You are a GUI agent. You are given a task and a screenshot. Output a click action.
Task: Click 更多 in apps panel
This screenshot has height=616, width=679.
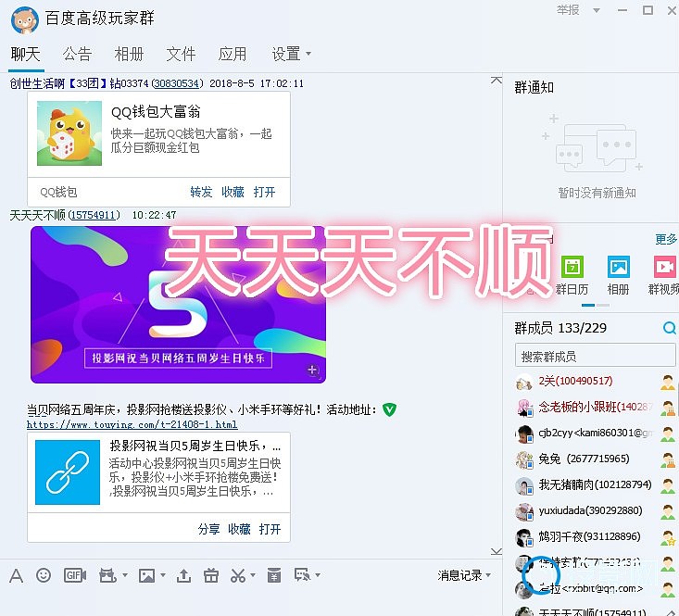(666, 239)
